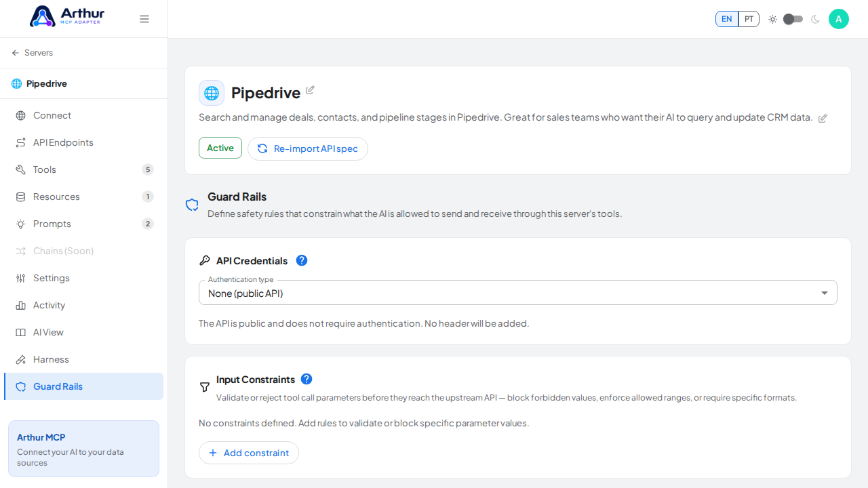Click the Input Constraints heading
This screenshot has width=868, height=488.
pyautogui.click(x=256, y=380)
